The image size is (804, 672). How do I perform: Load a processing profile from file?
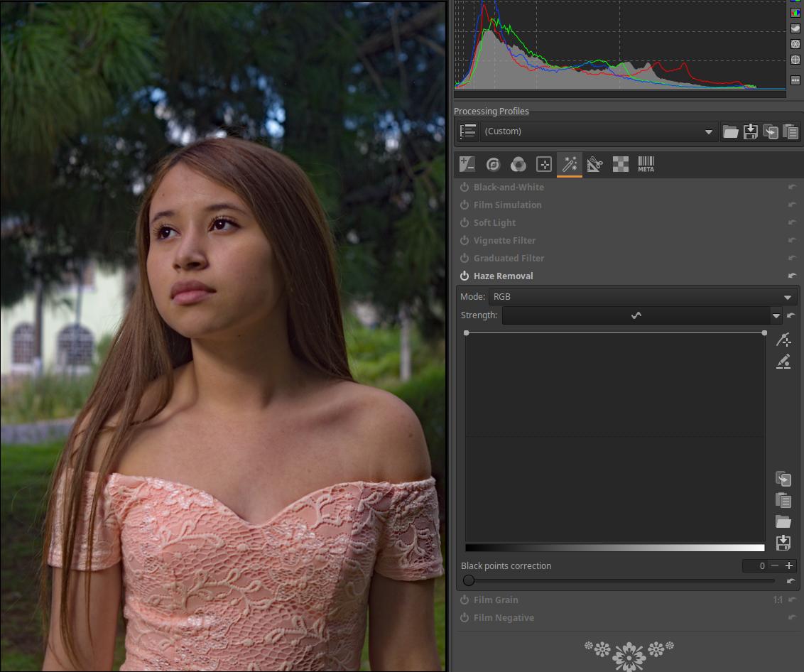[730, 131]
